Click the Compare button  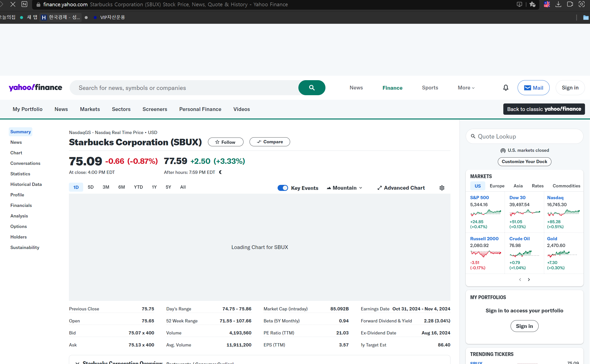[x=270, y=142]
